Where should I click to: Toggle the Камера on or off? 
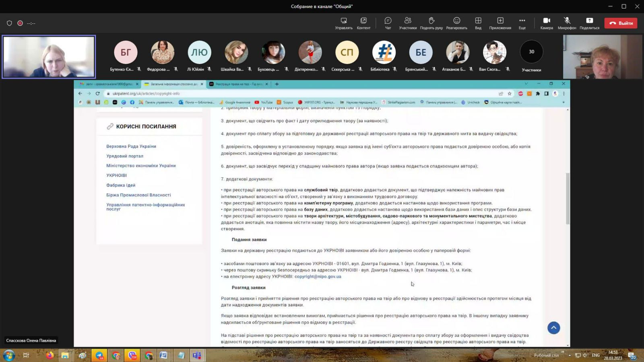pos(547,23)
